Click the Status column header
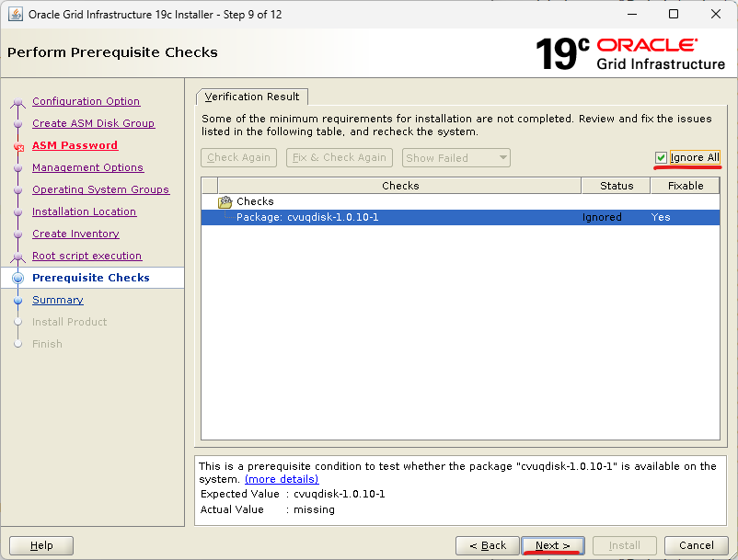Screen dimensions: 738x560 coord(616,186)
